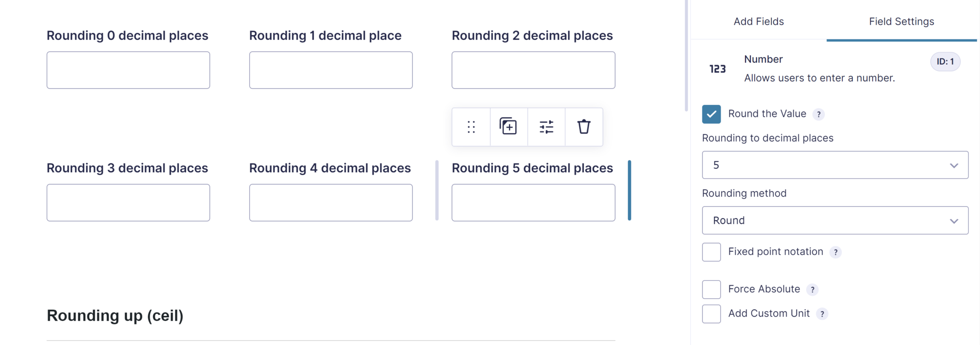
Task: Click Rounding 0 decimal places input
Action: [x=128, y=70]
